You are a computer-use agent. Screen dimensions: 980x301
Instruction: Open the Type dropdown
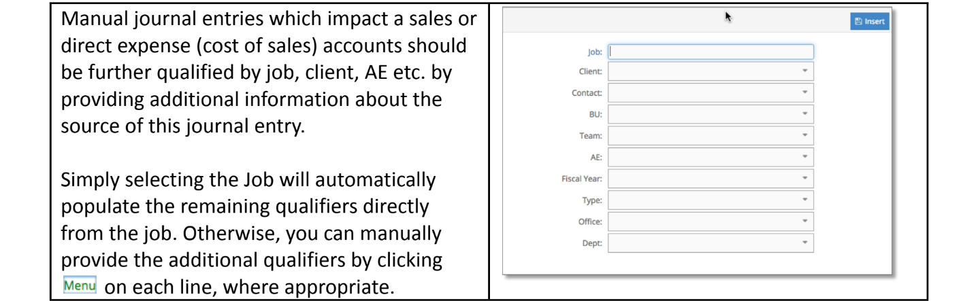(710, 200)
